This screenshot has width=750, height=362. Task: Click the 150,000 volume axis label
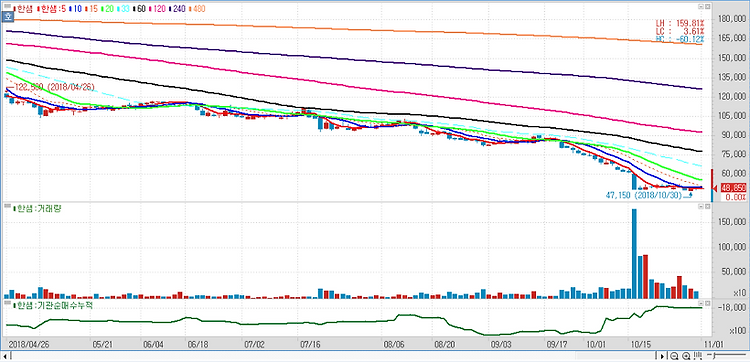(731, 222)
